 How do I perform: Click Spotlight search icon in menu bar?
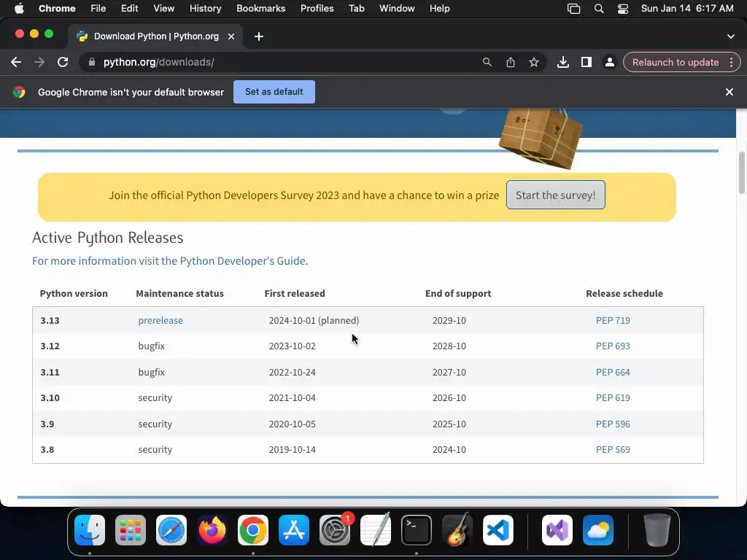599,9
